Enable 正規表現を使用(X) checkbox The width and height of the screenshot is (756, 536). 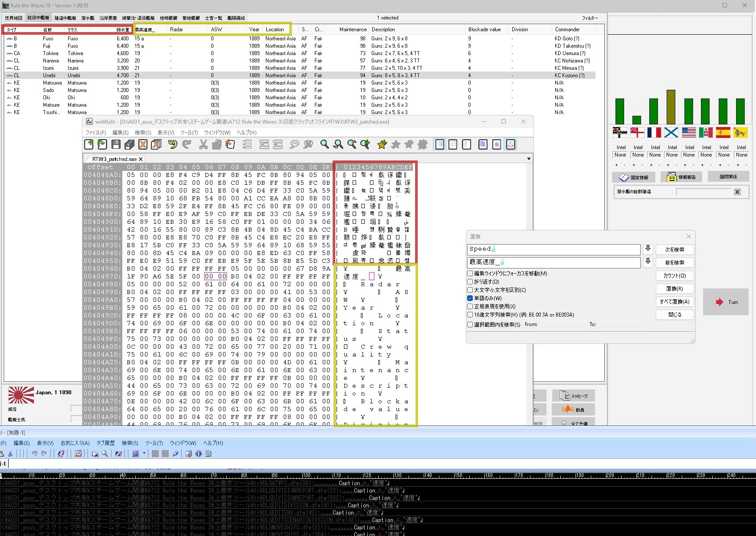point(470,307)
